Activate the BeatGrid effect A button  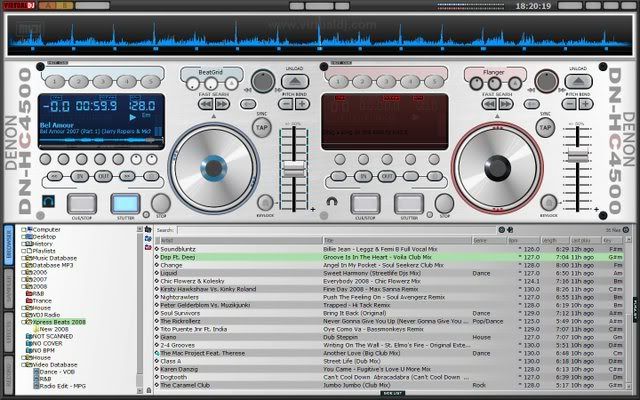231,84
